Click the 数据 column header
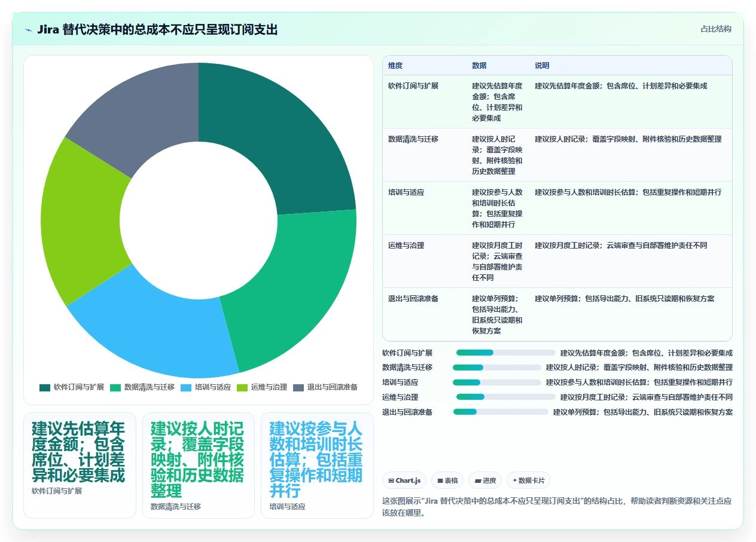The image size is (756, 542). tap(479, 66)
